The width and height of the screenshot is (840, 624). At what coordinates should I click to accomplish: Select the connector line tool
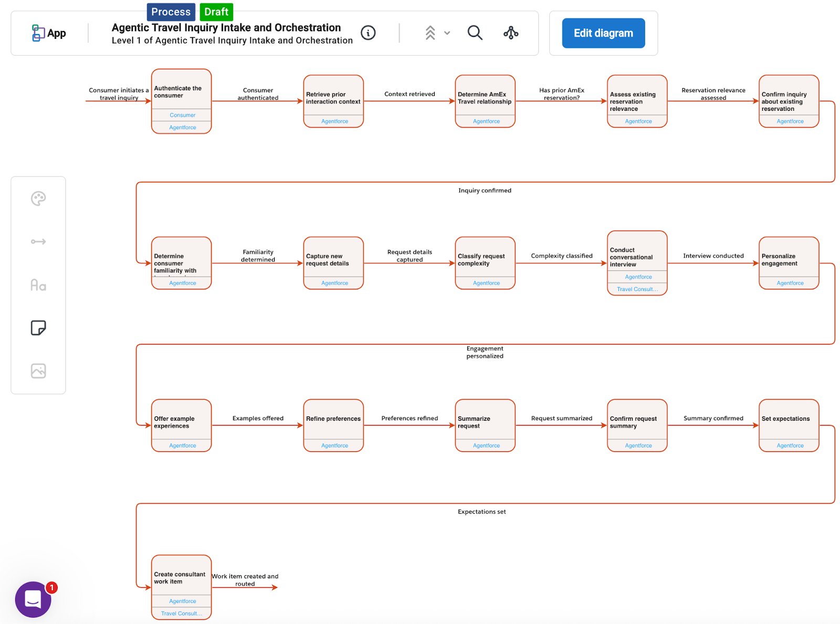point(38,242)
